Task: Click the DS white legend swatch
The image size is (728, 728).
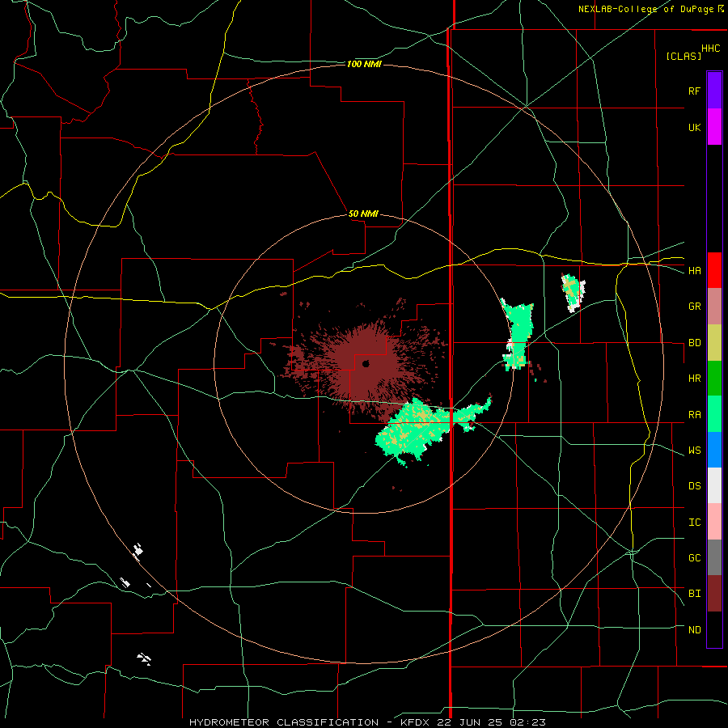Action: (714, 485)
